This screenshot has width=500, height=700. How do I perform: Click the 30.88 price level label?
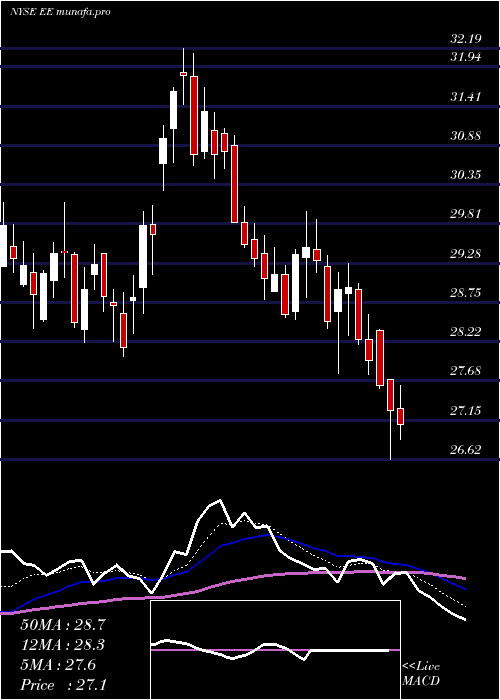click(x=466, y=136)
